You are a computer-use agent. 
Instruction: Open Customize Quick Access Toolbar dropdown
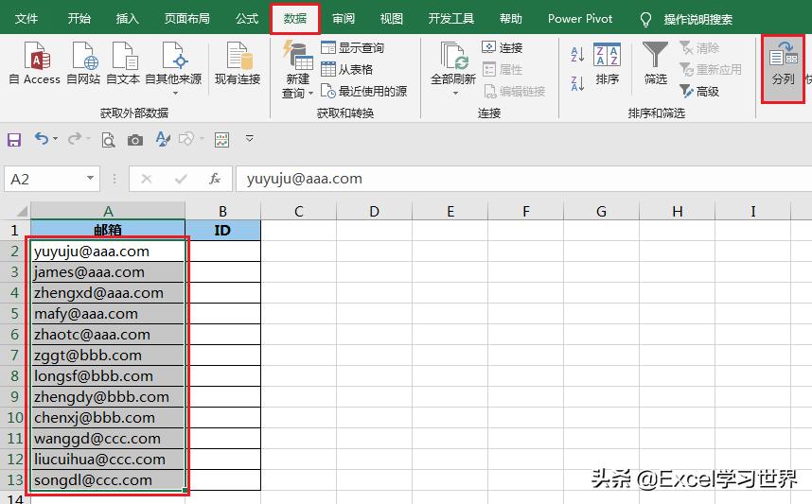[x=250, y=138]
